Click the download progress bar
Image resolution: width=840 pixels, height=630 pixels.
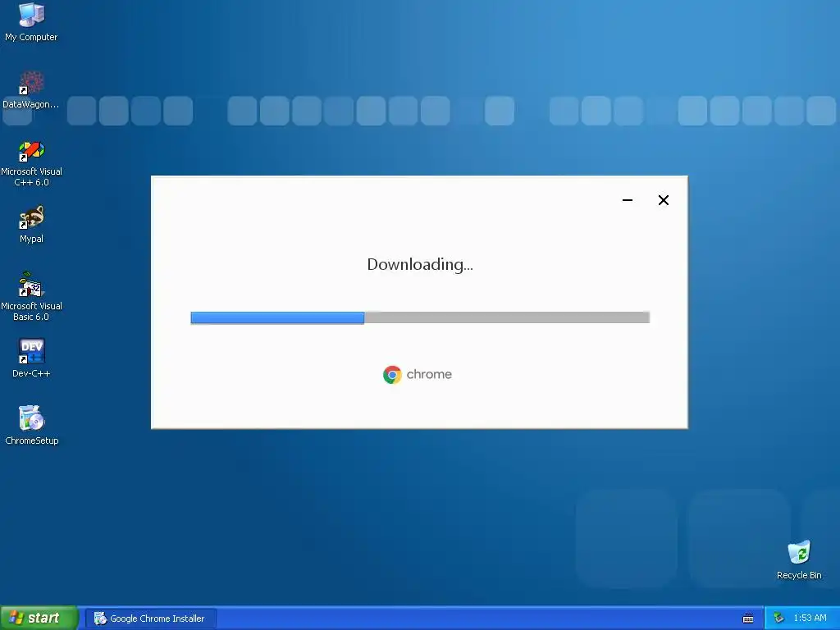[x=420, y=317]
